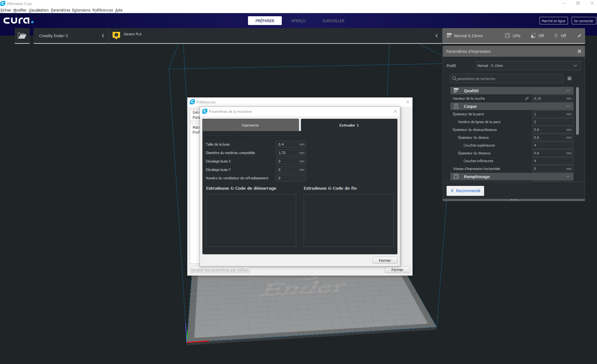Click the paramètres de recherche search box
This screenshot has height=364, width=597.
click(x=507, y=78)
